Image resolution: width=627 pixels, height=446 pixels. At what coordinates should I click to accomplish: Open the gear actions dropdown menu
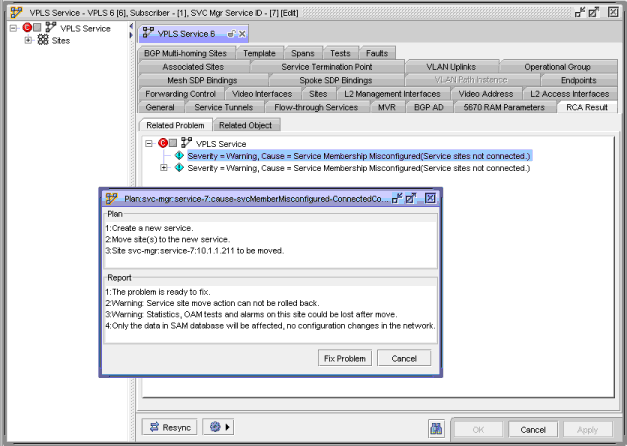point(215,427)
